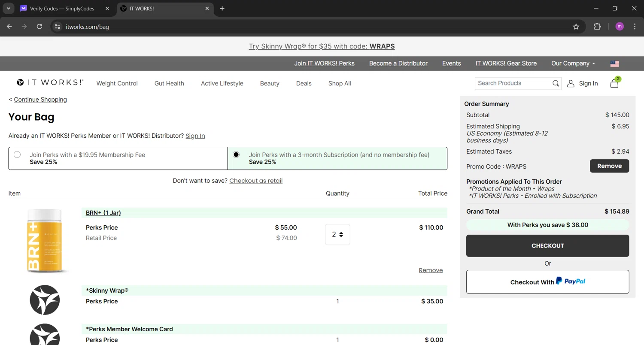644x345 pixels.
Task: Click the *Perks Member Welcome Card item name
Action: click(x=129, y=330)
